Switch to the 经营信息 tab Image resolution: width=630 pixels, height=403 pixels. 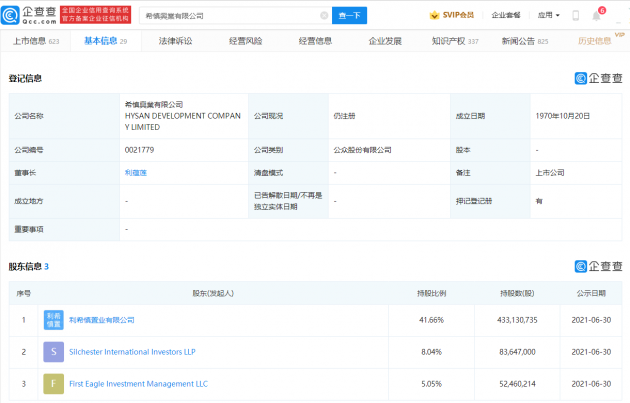(x=315, y=41)
